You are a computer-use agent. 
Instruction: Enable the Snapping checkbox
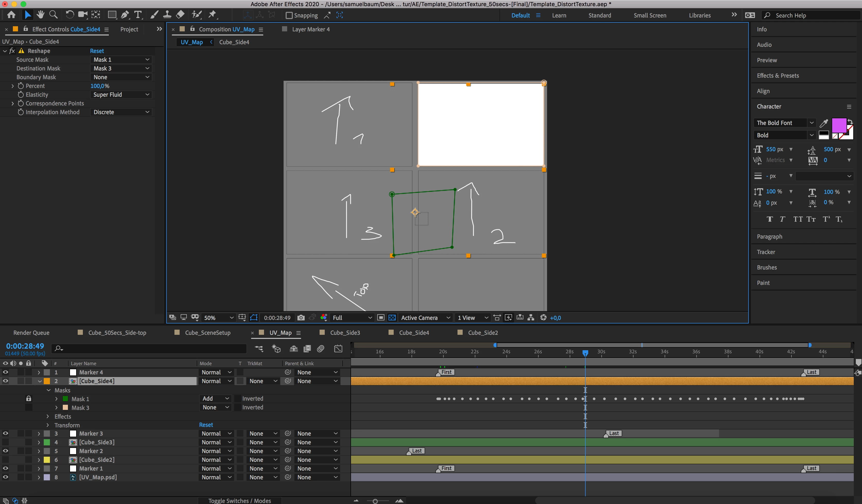289,15
